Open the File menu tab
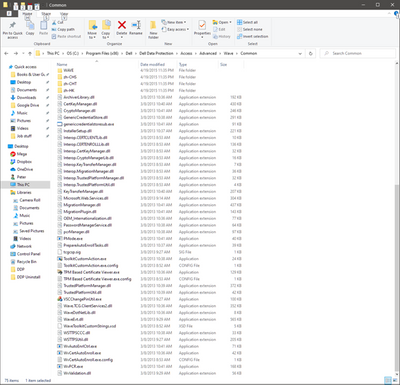 9,14
